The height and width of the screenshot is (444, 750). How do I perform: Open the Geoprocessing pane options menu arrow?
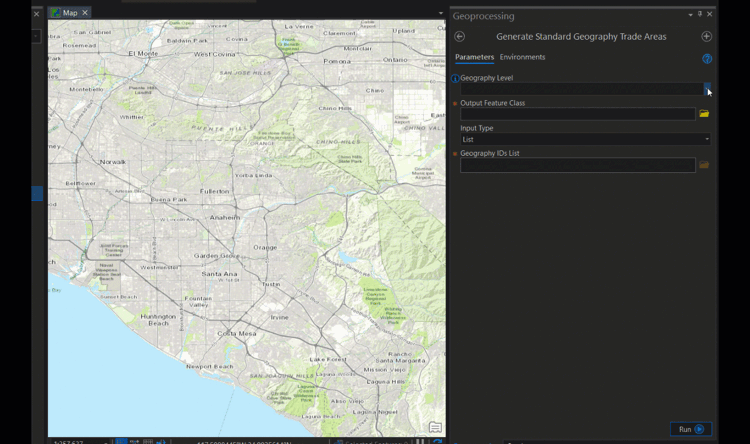tap(690, 15)
